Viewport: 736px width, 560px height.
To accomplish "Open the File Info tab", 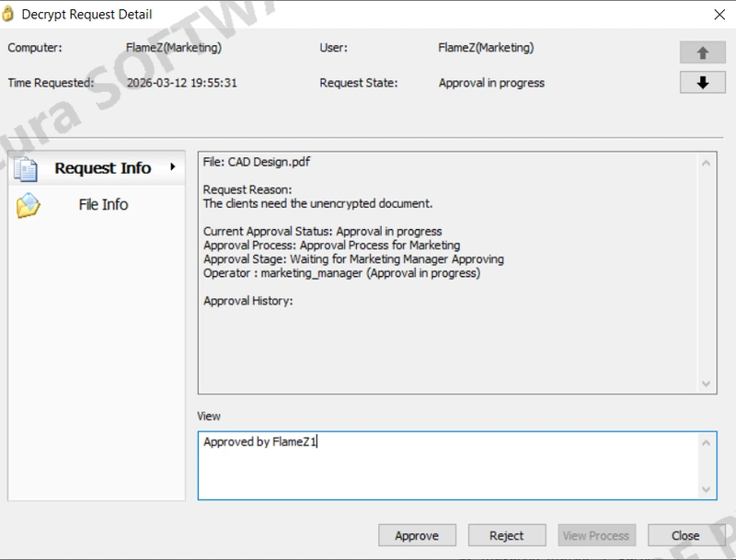I will click(97, 205).
